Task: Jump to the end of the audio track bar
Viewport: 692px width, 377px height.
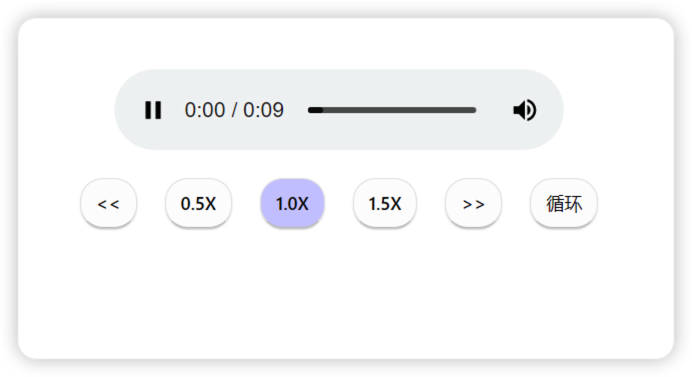Action: (x=475, y=110)
